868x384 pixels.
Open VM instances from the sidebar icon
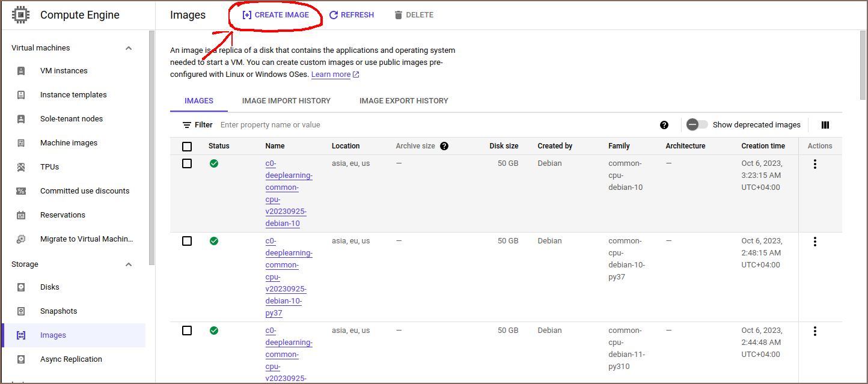[x=21, y=71]
